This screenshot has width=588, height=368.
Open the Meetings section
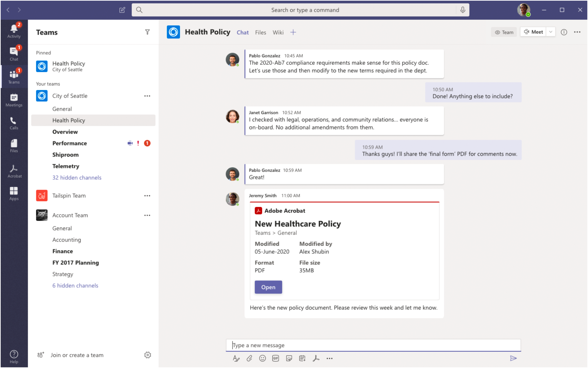tap(14, 100)
